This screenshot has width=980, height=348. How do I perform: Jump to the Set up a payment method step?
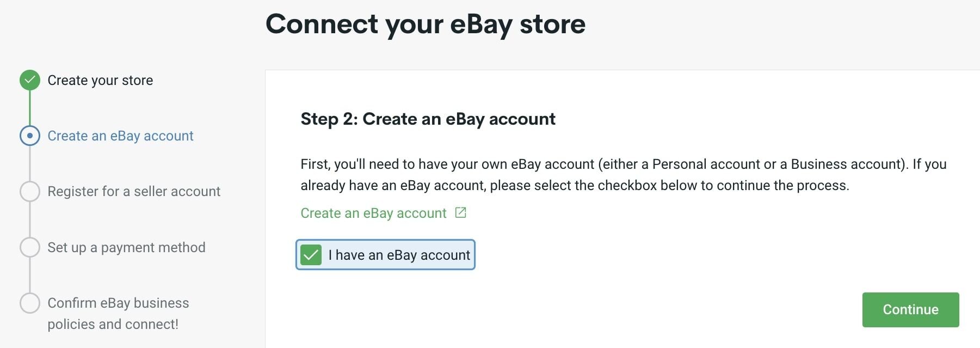[x=126, y=247]
